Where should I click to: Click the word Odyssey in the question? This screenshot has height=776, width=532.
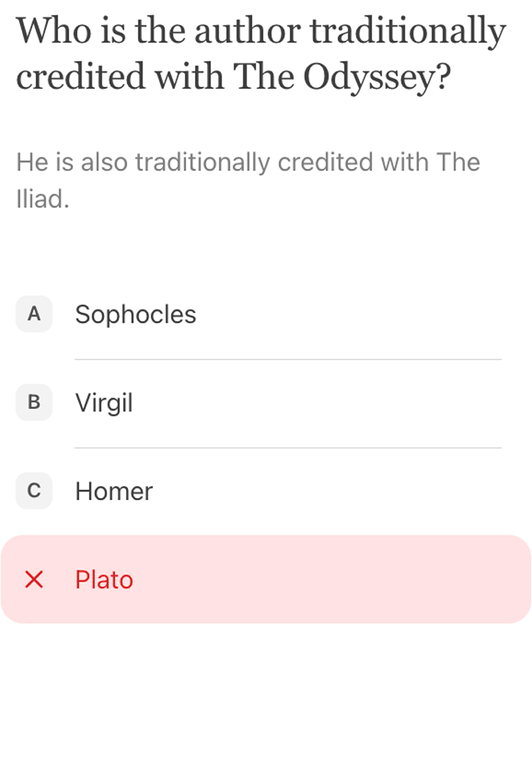371,76
